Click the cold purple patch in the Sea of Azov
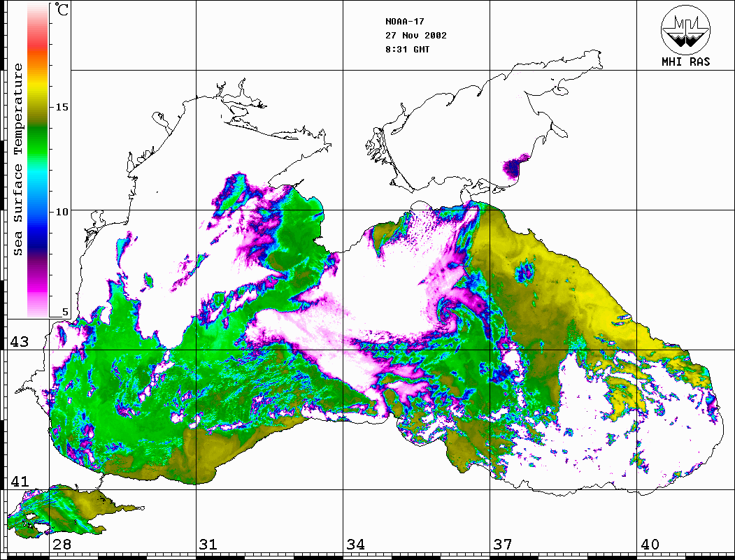735x560 pixels. [x=513, y=166]
